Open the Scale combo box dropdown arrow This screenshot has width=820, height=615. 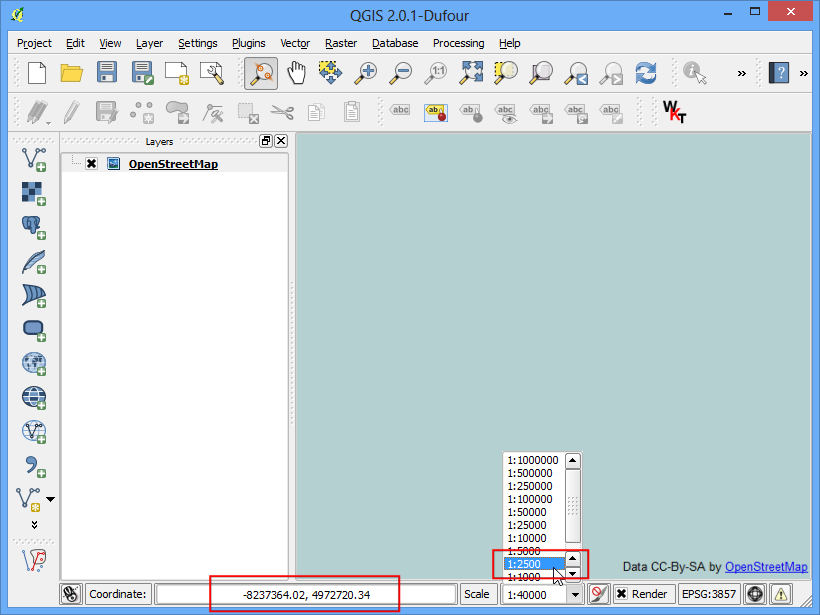tap(575, 595)
